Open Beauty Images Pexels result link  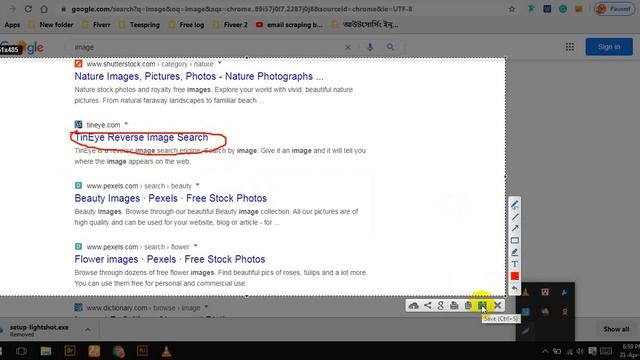[171, 198]
